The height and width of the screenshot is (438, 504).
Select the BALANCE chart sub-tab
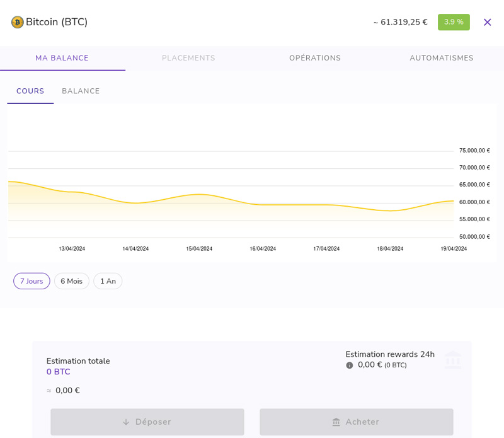pos(81,91)
